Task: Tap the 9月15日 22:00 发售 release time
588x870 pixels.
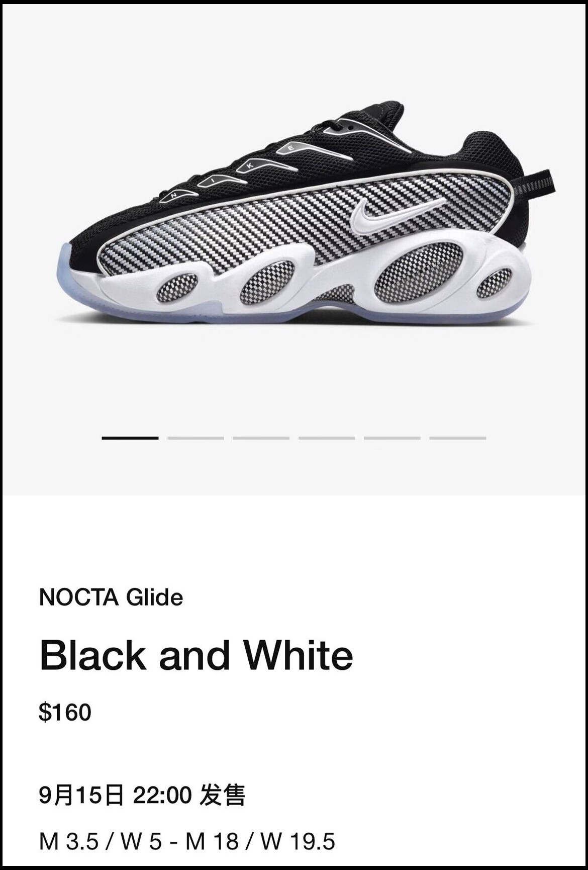Action: (142, 795)
